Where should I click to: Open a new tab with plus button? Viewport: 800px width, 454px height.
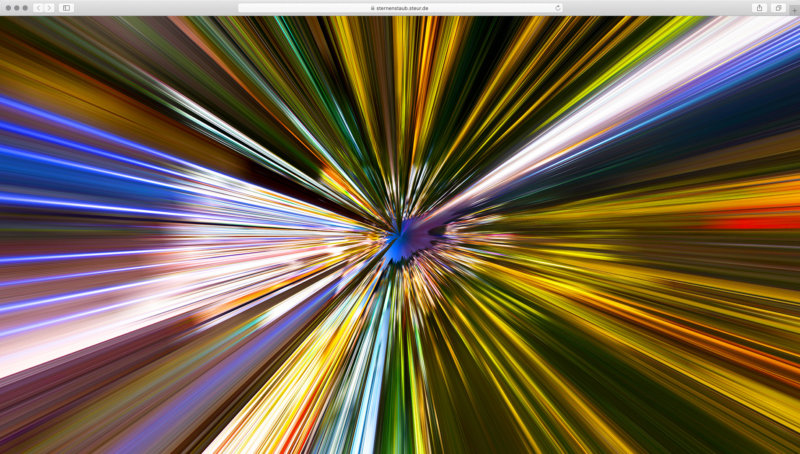point(794,10)
